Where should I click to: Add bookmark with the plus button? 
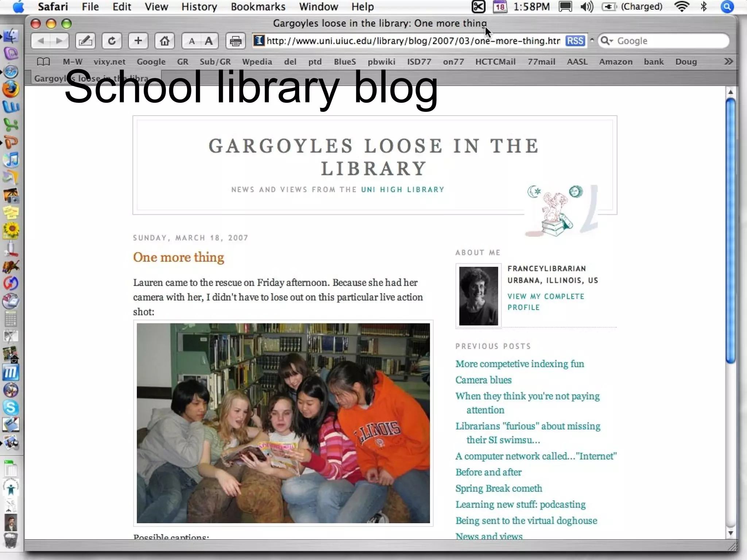[138, 41]
